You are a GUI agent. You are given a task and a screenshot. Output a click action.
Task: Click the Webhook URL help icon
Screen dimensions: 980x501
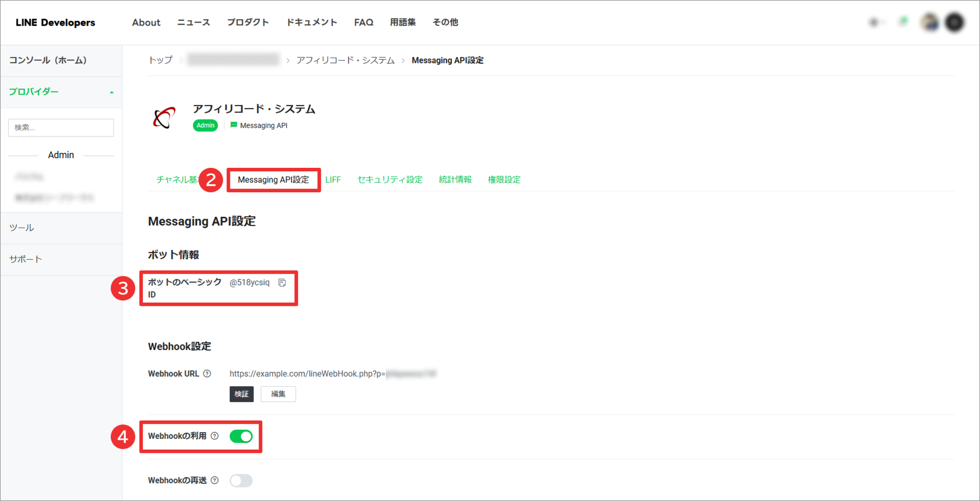pyautogui.click(x=207, y=374)
